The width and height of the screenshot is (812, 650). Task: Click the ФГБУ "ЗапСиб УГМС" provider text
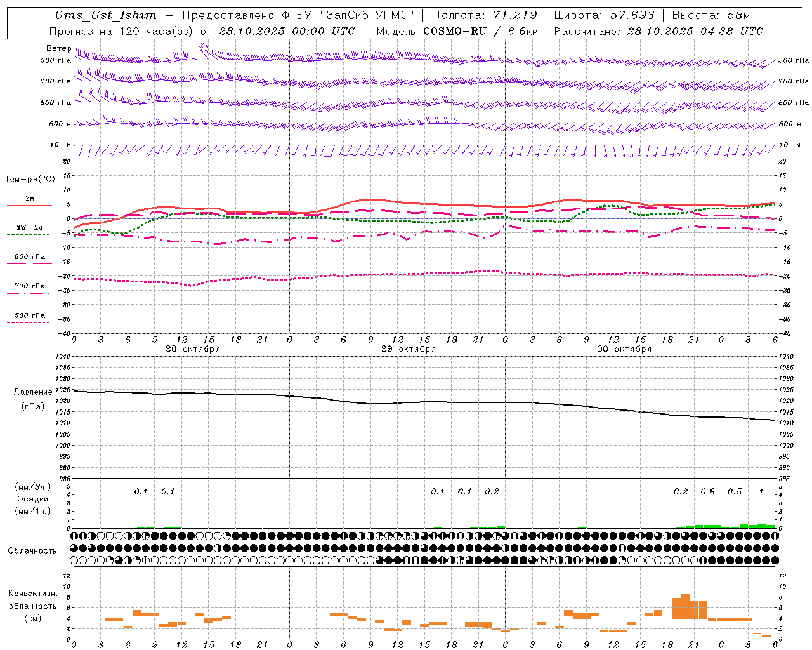[x=348, y=15]
